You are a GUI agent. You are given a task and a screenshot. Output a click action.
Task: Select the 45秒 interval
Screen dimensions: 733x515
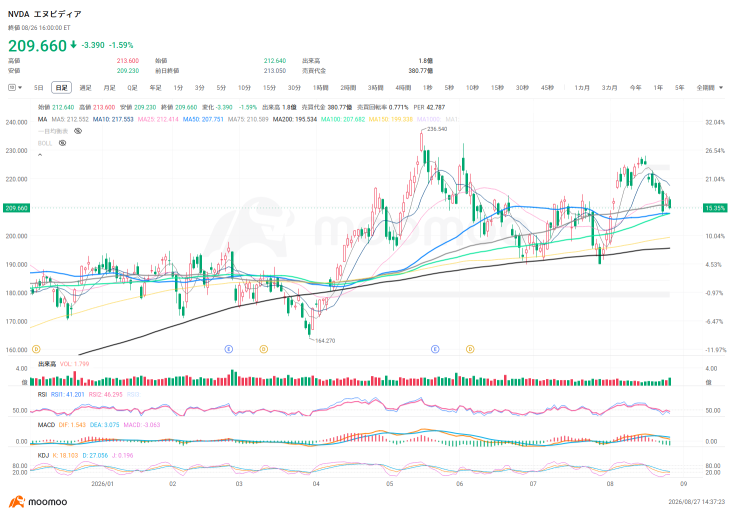[547, 87]
